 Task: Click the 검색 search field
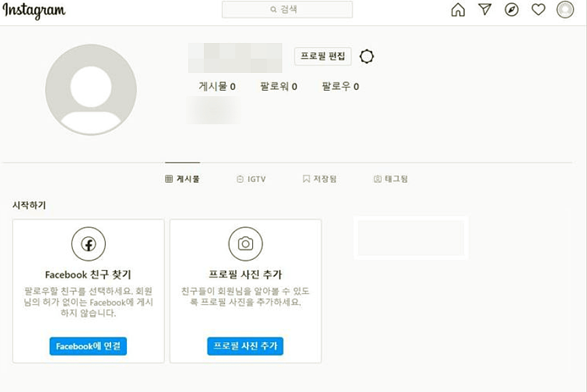coord(287,10)
